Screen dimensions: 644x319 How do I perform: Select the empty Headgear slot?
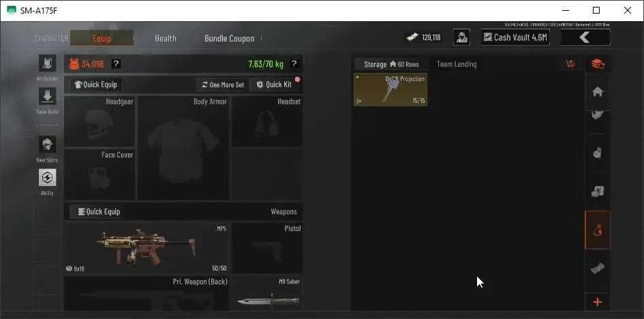tap(99, 121)
